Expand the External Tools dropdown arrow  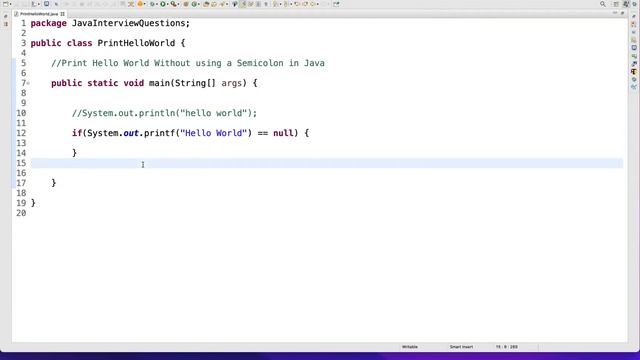point(178,4)
